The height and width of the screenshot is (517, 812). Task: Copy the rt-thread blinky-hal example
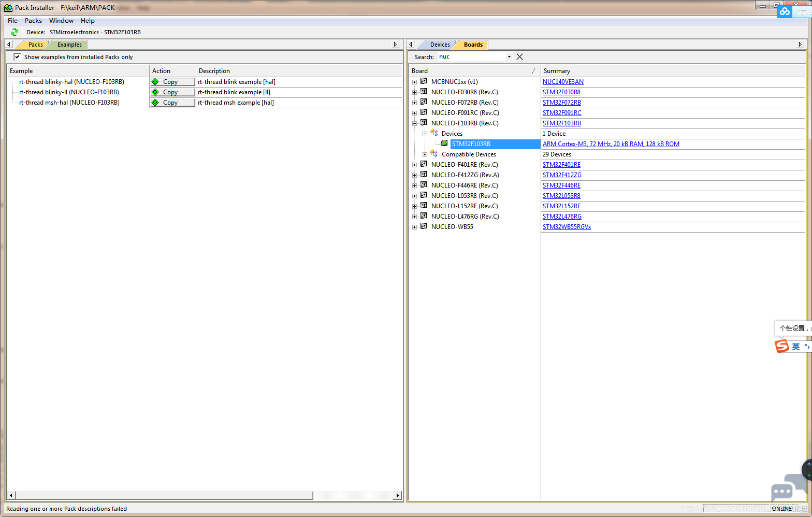pyautogui.click(x=172, y=82)
